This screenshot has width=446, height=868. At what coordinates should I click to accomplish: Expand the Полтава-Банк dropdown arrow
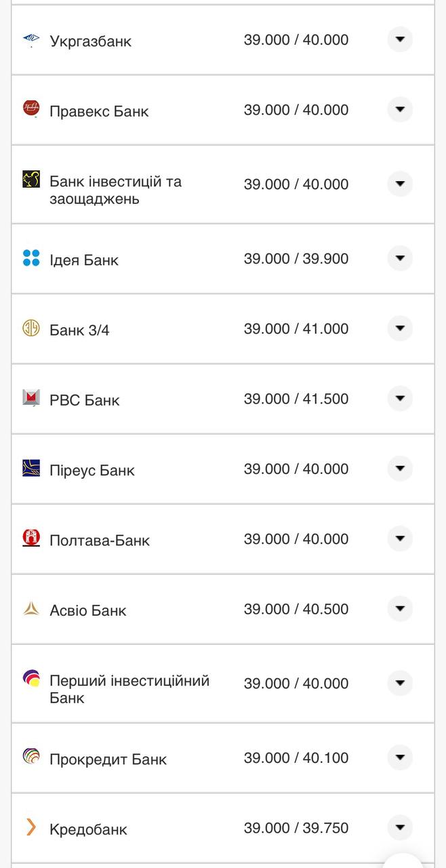(400, 538)
